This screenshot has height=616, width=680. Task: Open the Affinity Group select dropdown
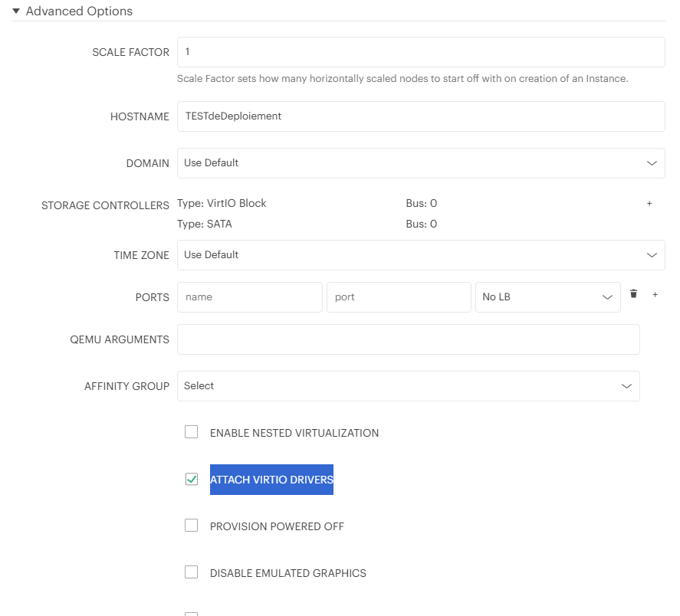(408, 386)
